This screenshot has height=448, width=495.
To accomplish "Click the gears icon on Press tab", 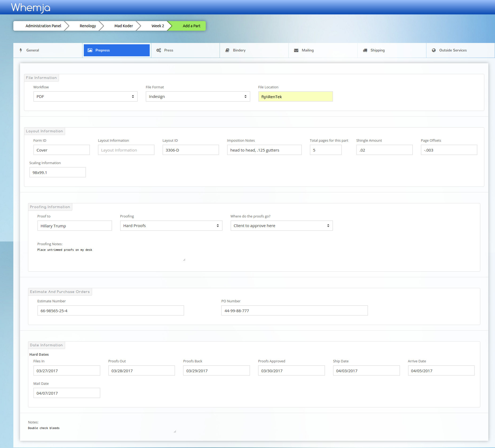I will pyautogui.click(x=159, y=50).
